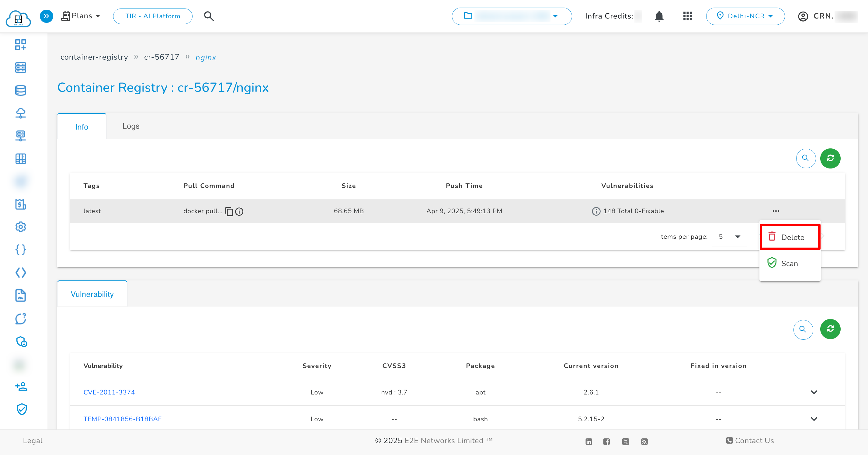View pull command info icon
Viewport: 868px width, 455px height.
point(239,212)
